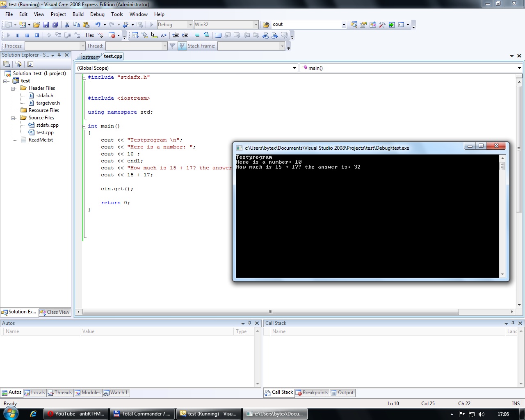
Task: Open the Debug menu
Action: click(97, 14)
